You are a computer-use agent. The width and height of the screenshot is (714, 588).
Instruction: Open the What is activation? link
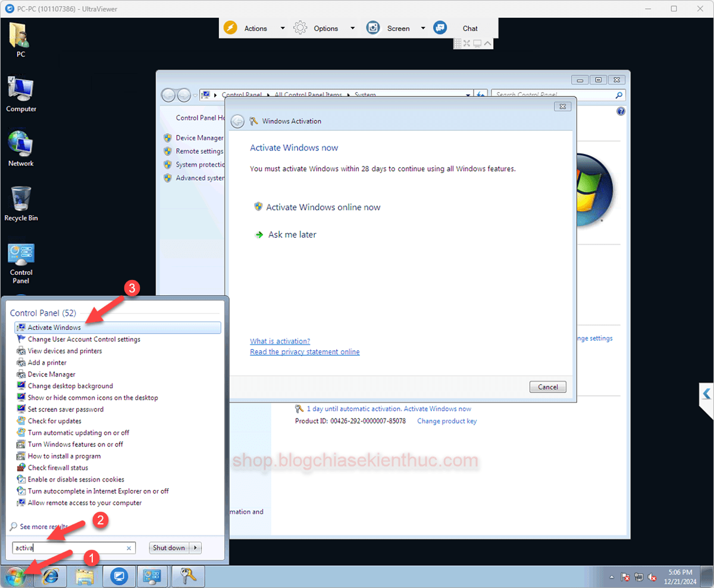point(280,341)
